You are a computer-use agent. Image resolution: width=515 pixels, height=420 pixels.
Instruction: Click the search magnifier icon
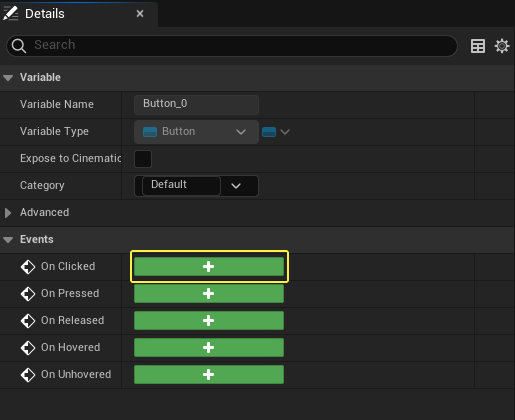pyautogui.click(x=19, y=46)
